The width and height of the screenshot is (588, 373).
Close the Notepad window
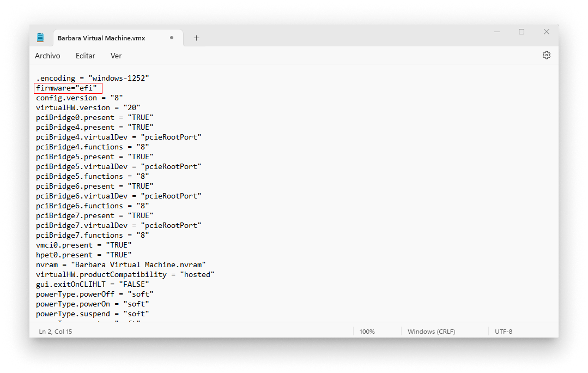pos(546,32)
